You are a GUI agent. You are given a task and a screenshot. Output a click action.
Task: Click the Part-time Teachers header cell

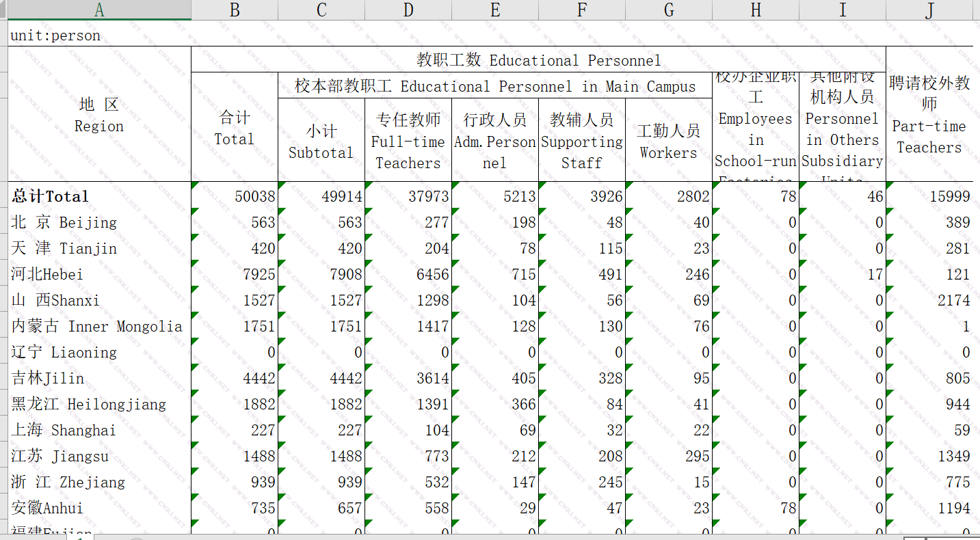pyautogui.click(x=929, y=115)
